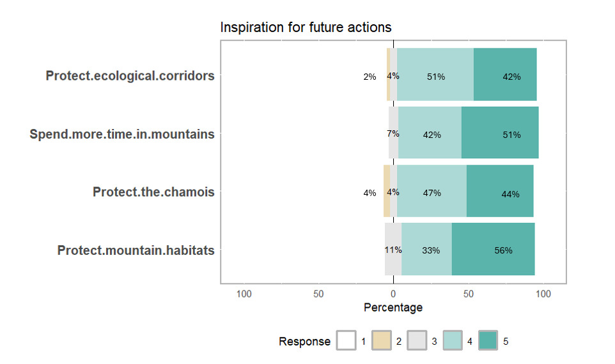Click the Percentage x-axis title

[393, 308]
